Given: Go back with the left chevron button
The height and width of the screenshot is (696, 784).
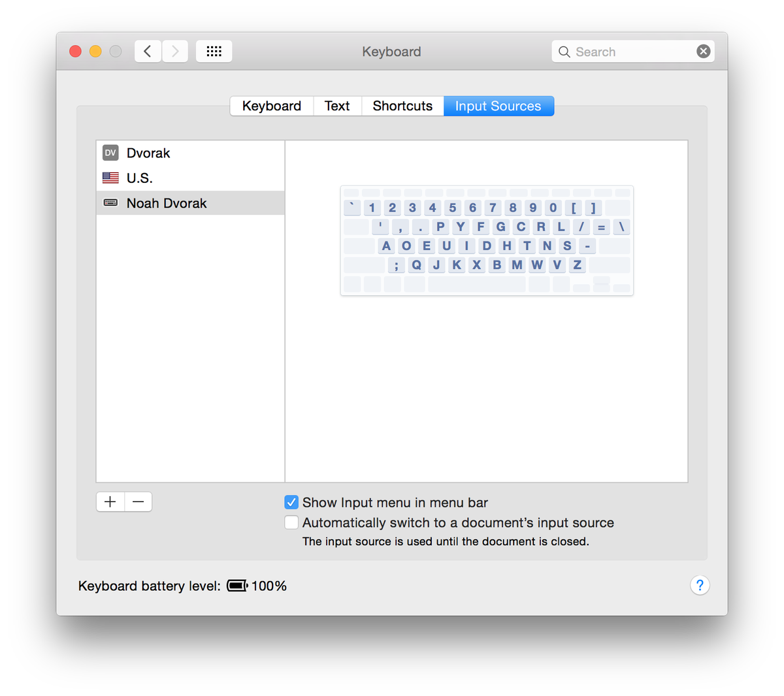Looking at the screenshot, I should pyautogui.click(x=148, y=51).
